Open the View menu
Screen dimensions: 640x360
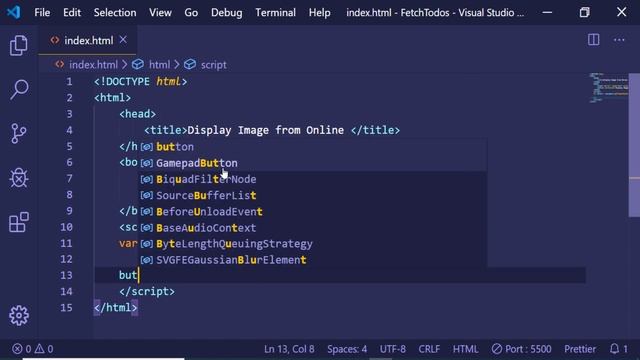coord(160,13)
